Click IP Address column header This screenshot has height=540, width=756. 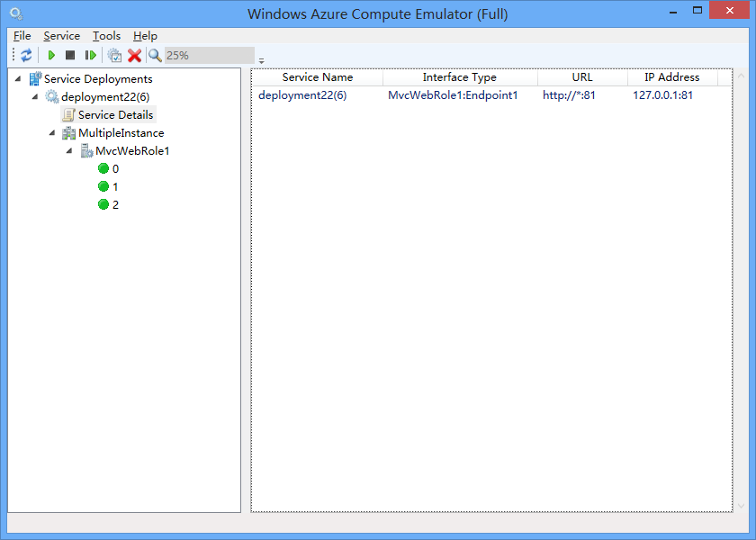point(672,77)
